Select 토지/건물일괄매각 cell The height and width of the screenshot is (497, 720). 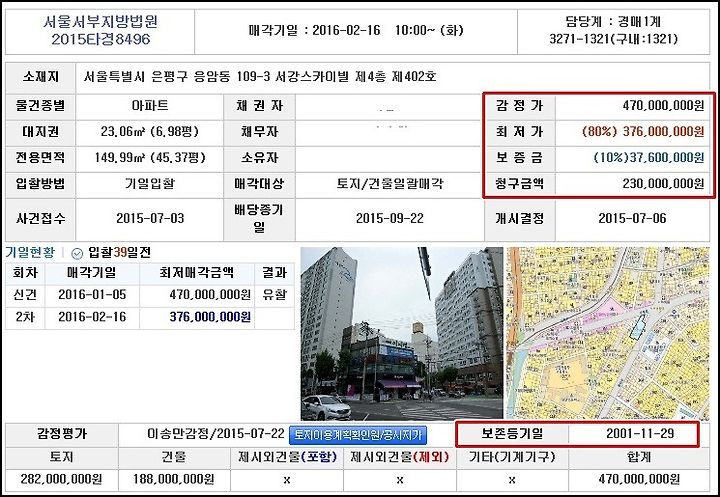[390, 184]
